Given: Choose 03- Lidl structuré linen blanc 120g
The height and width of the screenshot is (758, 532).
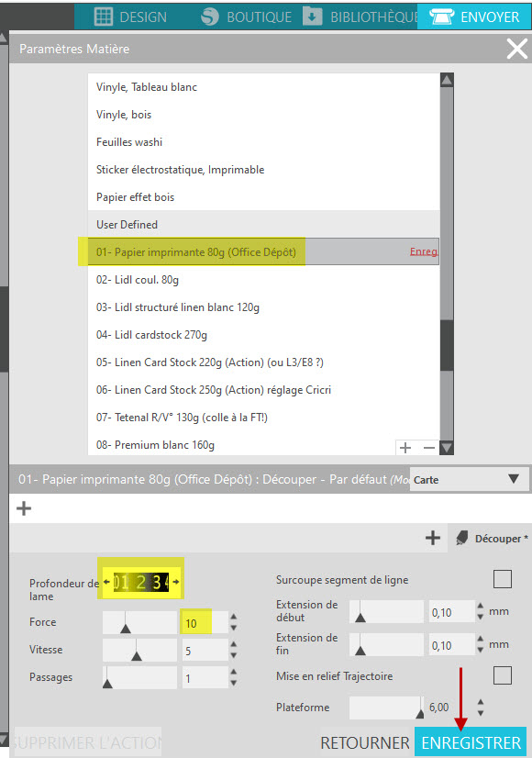Looking at the screenshot, I should (x=264, y=307).
